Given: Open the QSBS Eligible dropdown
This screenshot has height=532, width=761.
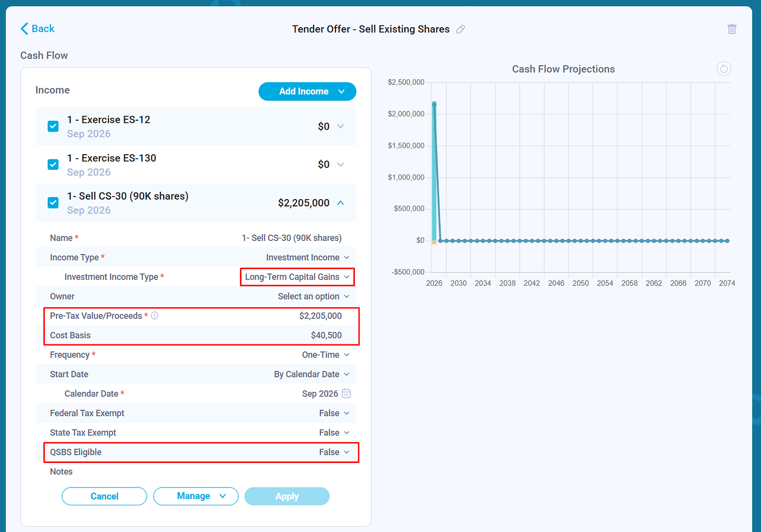Looking at the screenshot, I should click(335, 453).
